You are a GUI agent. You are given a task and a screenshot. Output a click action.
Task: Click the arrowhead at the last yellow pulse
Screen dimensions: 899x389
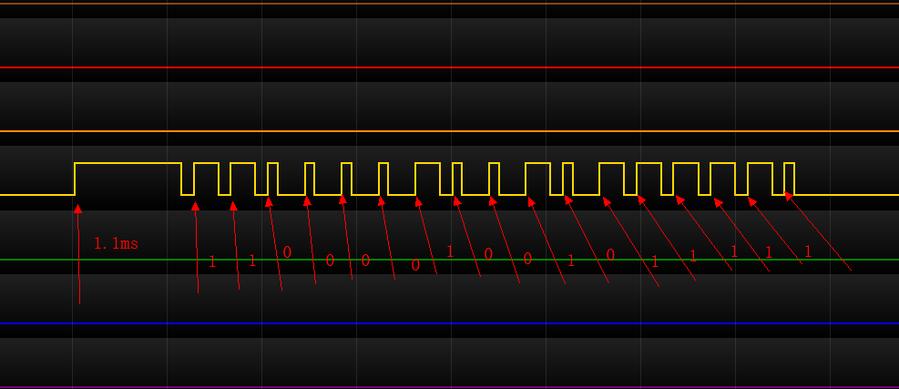click(788, 196)
